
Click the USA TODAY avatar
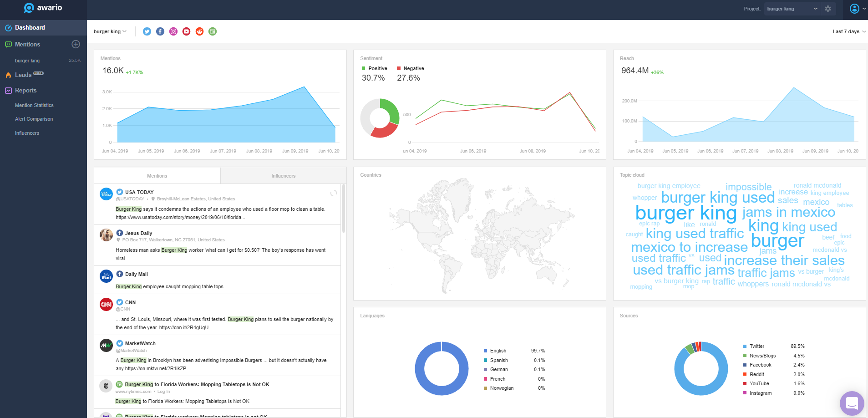[106, 194]
